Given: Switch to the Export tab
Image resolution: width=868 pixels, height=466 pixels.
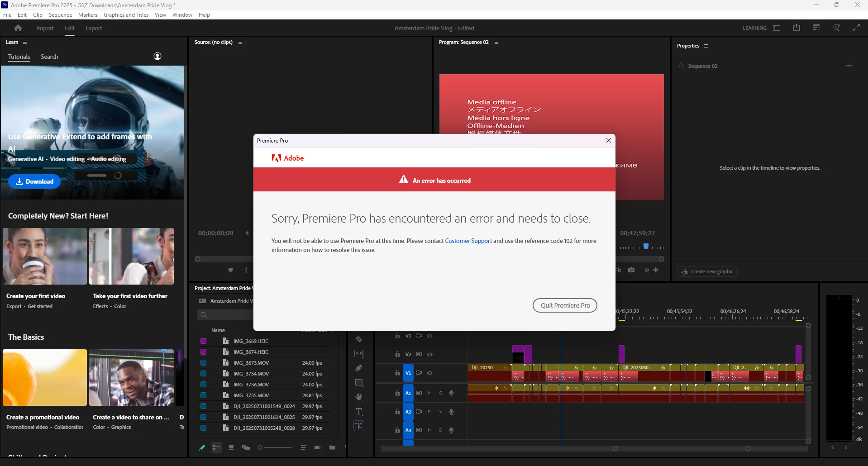Looking at the screenshot, I should pos(94,28).
